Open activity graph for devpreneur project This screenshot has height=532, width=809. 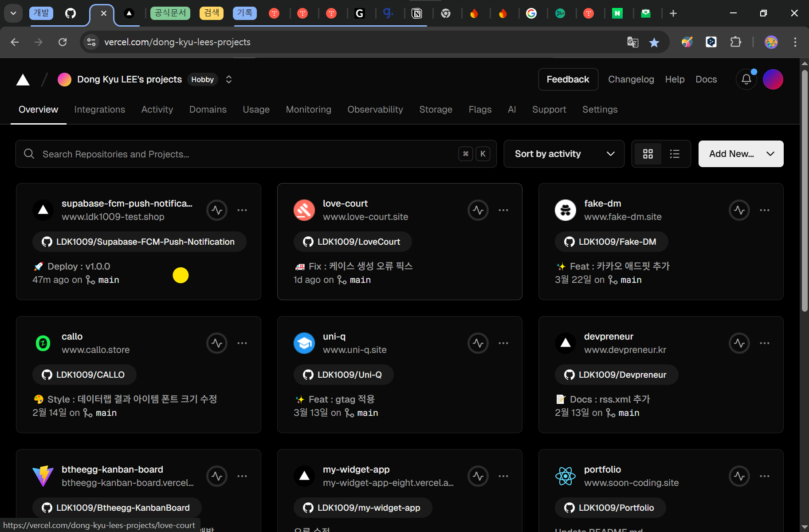[739, 343]
